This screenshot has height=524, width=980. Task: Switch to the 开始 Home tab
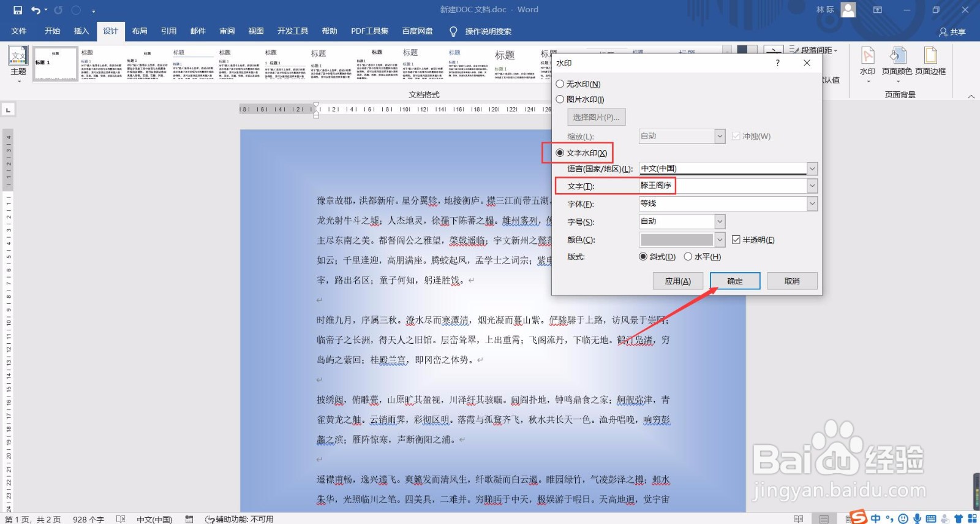(53, 31)
